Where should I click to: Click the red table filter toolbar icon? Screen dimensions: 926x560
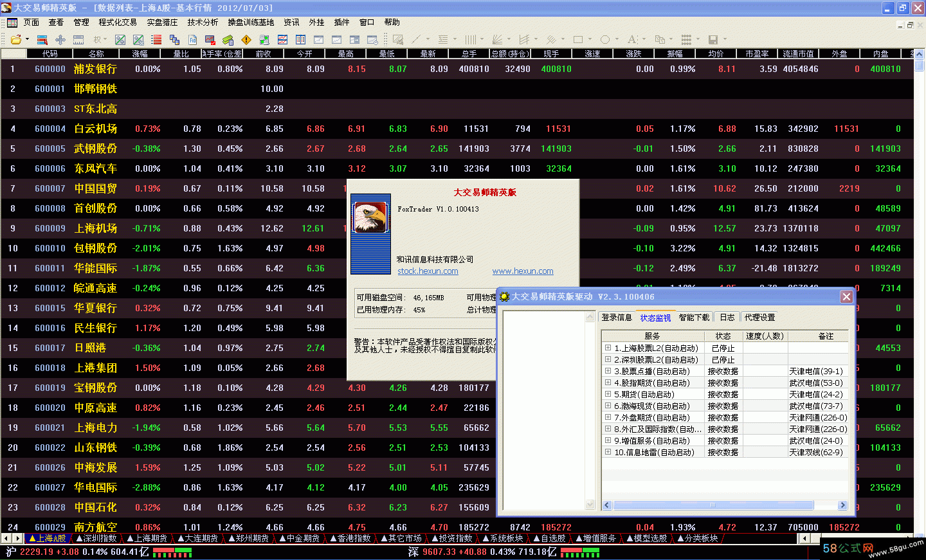point(42,39)
